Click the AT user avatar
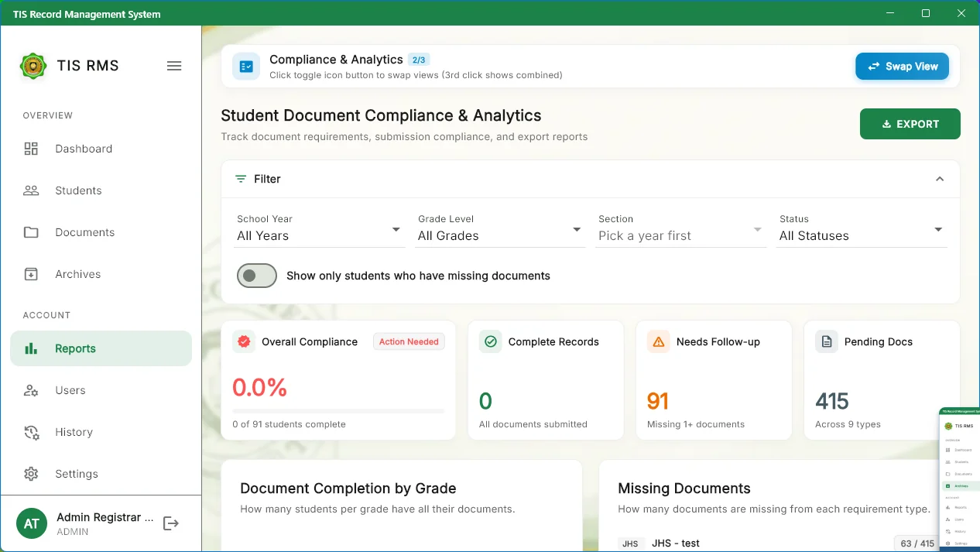Viewport: 980px width, 552px height. (x=32, y=523)
